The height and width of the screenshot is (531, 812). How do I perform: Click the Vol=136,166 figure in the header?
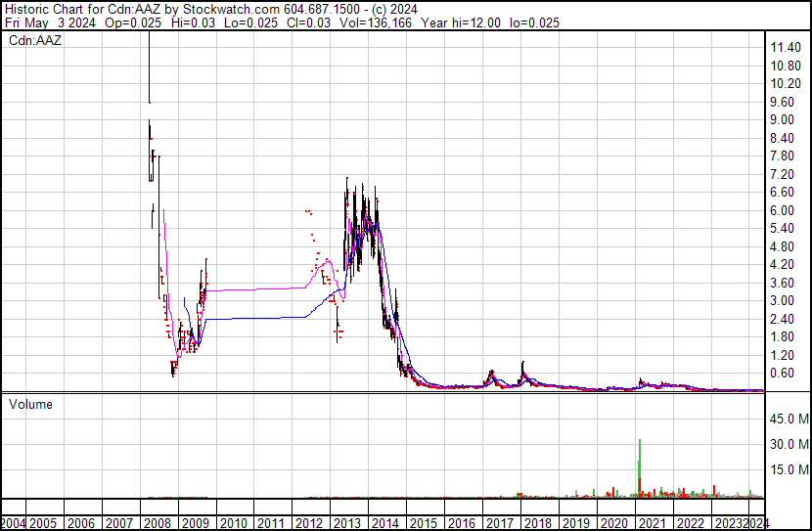[x=376, y=22]
